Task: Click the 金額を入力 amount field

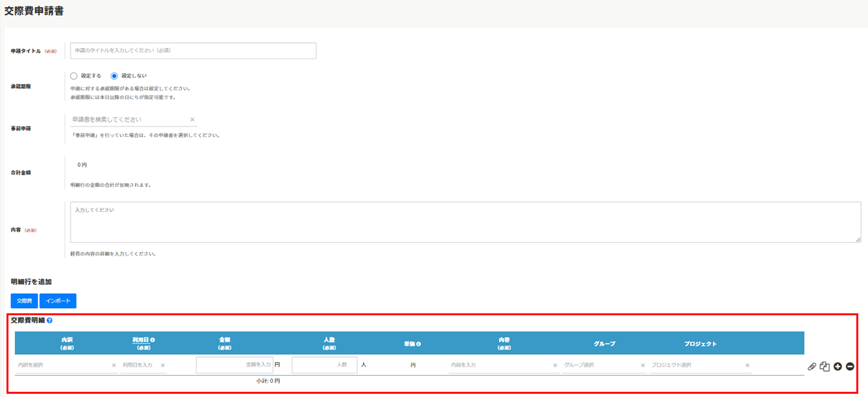Action: point(234,365)
